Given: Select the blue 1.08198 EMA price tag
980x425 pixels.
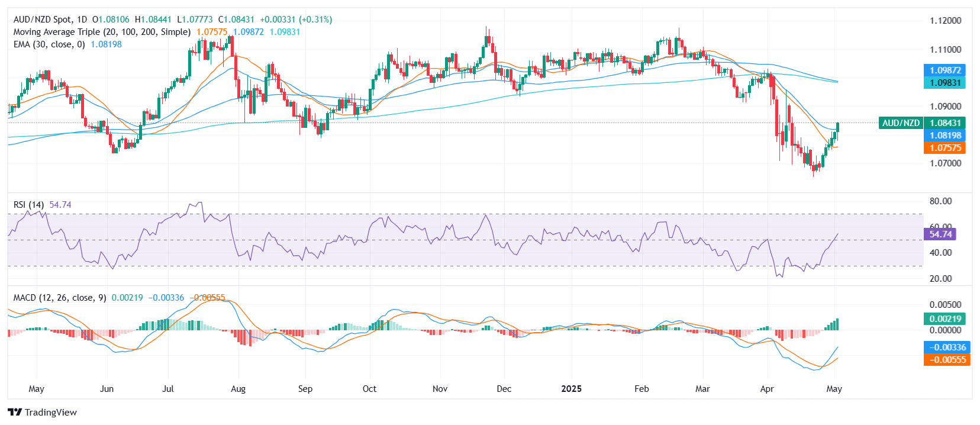Looking at the screenshot, I should coord(944,136).
